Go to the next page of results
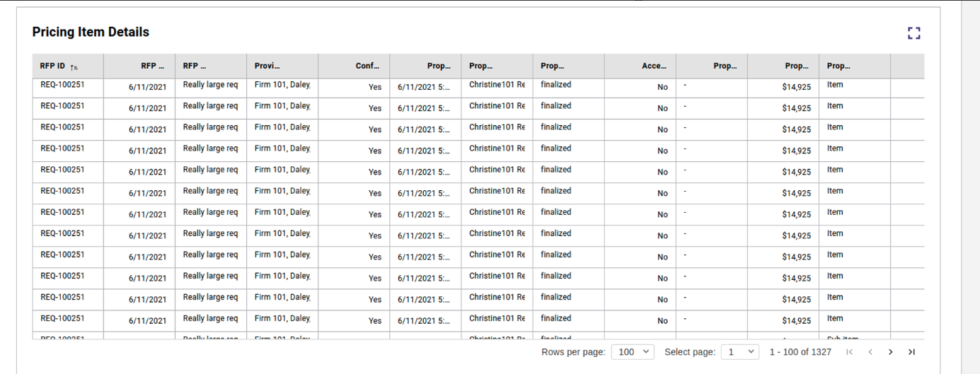Screen dimensions: 980x374 click(x=891, y=352)
